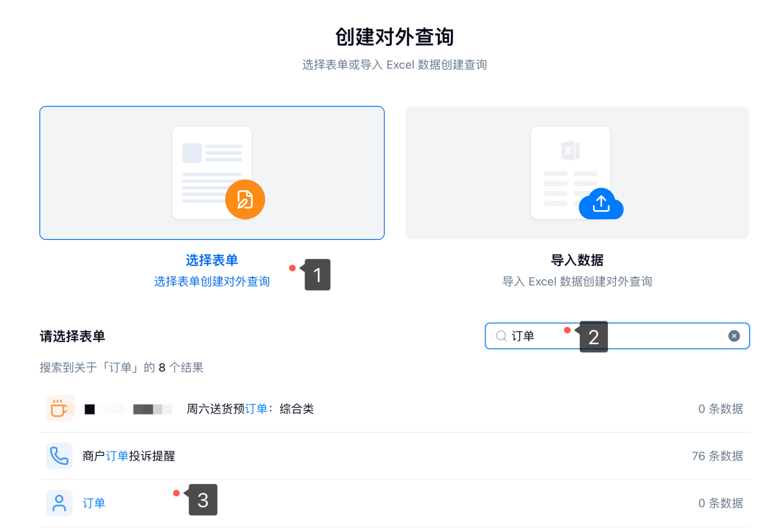Click the person icon beside 订单

[x=59, y=503]
